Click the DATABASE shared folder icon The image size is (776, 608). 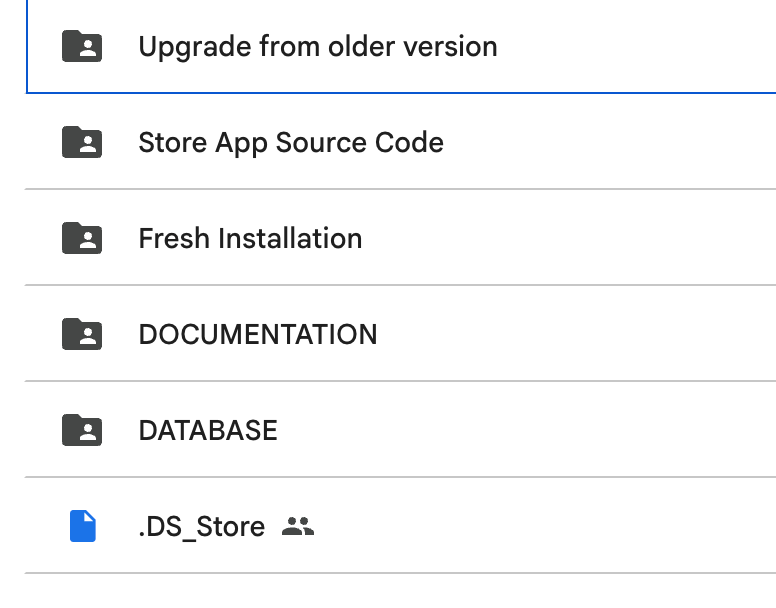(x=82, y=430)
